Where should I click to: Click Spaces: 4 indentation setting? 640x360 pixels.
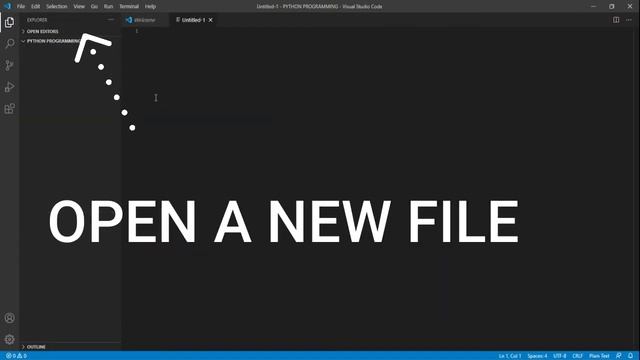pos(537,356)
